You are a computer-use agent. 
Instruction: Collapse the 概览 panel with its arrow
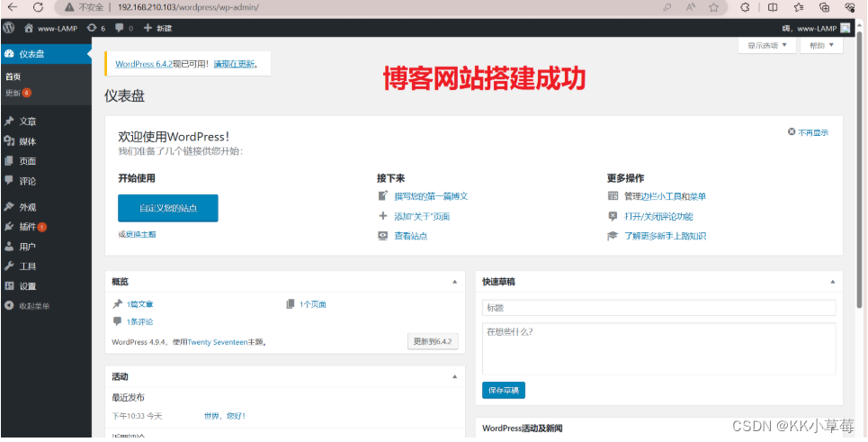pyautogui.click(x=454, y=282)
